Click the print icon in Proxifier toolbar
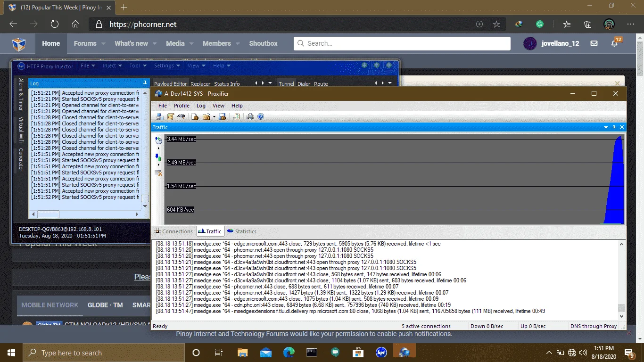 coord(250,116)
